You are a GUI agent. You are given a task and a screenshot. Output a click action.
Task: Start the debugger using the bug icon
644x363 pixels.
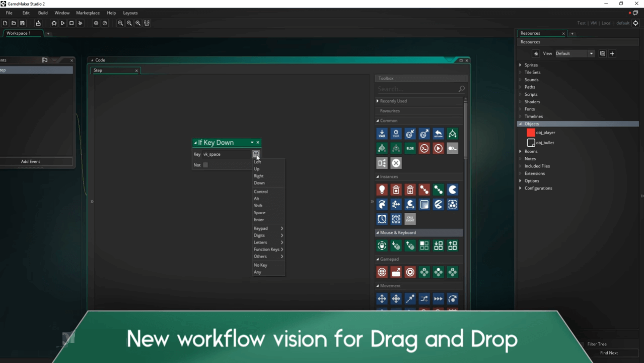pos(54,23)
